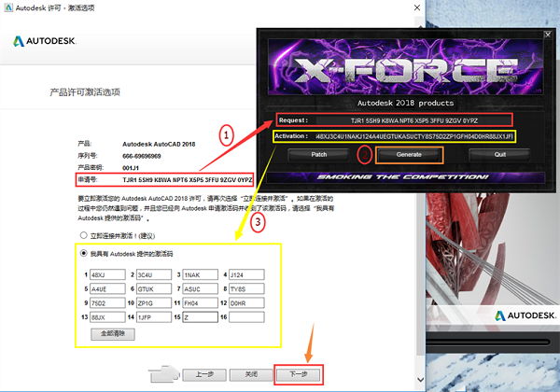Select the 立即连接并激活 radio option
The height and width of the screenshot is (392, 560).
[84, 235]
